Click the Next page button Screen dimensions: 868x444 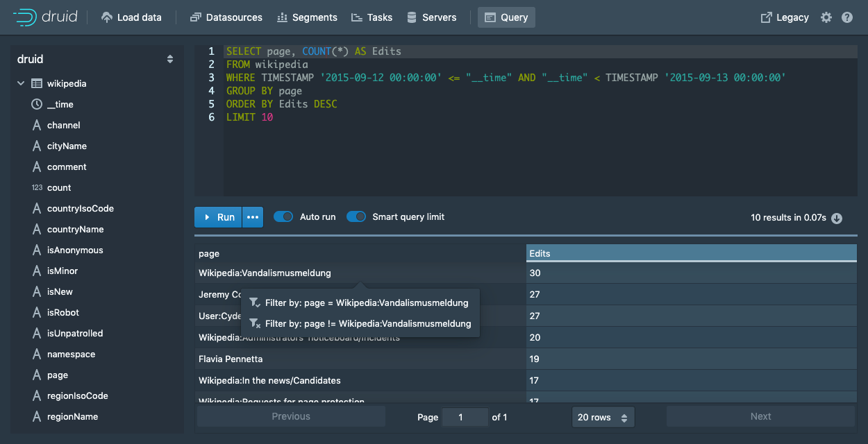coord(760,416)
